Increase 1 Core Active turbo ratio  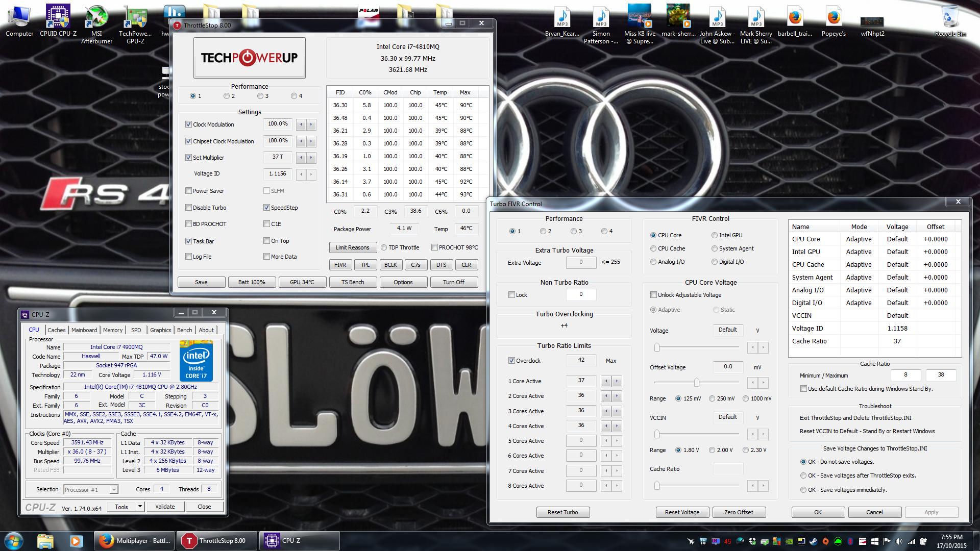pyautogui.click(x=617, y=381)
